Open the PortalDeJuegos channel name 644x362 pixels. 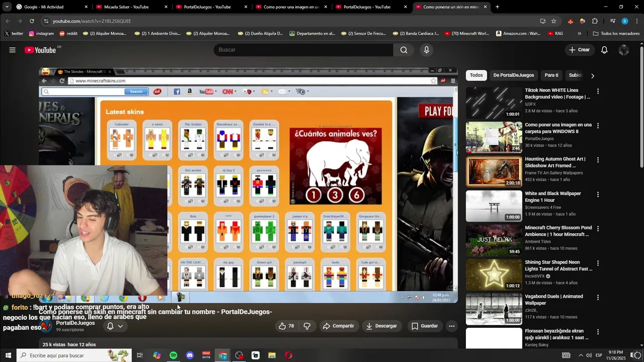75,323
